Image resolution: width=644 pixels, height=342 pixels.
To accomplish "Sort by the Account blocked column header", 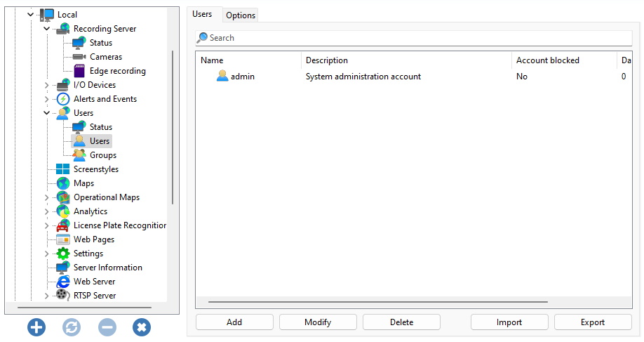I will pos(564,60).
